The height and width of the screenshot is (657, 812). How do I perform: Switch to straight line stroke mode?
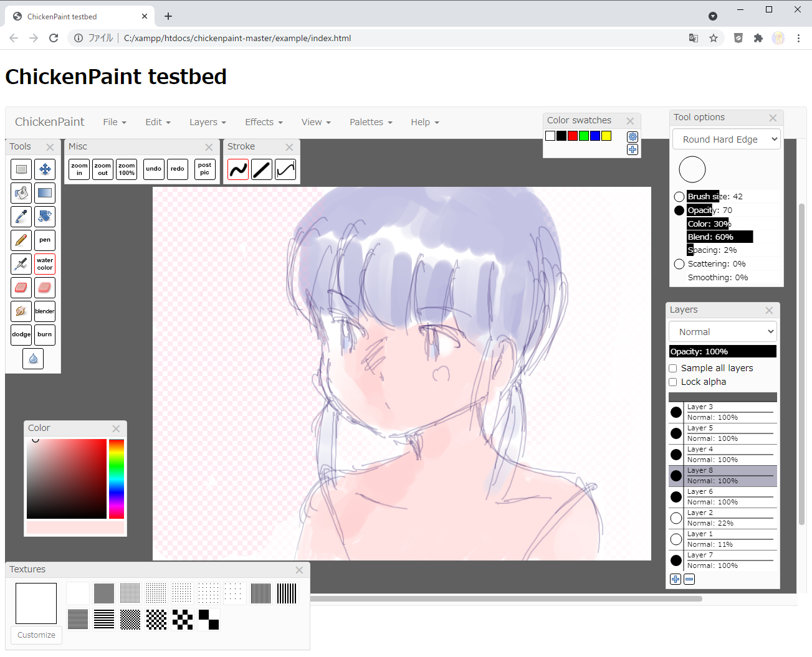(262, 169)
